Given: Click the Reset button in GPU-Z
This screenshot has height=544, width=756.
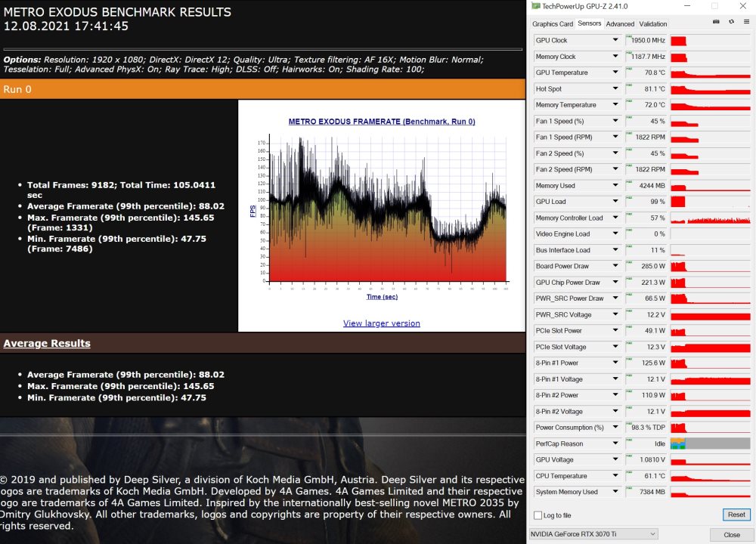Looking at the screenshot, I should (x=736, y=515).
